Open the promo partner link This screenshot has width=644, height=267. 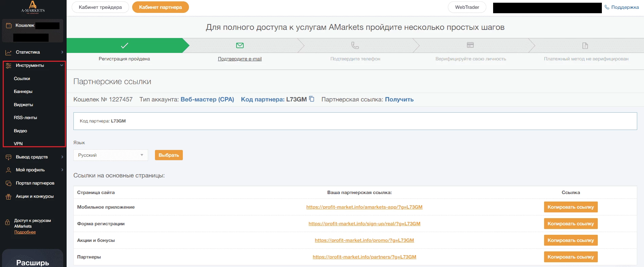coord(364,240)
